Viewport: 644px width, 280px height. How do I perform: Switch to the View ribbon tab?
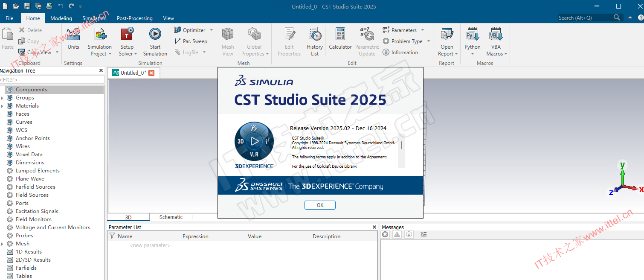(x=168, y=18)
